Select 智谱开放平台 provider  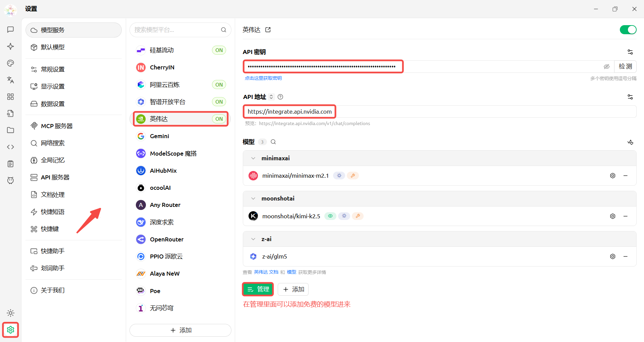point(180,102)
